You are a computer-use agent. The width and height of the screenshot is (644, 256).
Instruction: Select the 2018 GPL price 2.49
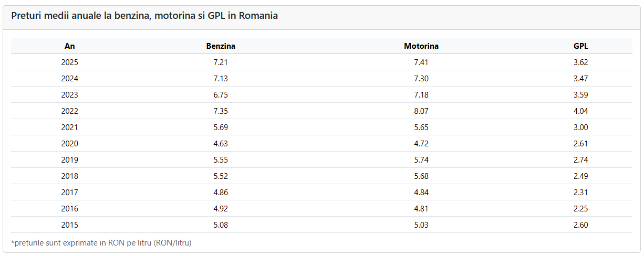(580, 176)
